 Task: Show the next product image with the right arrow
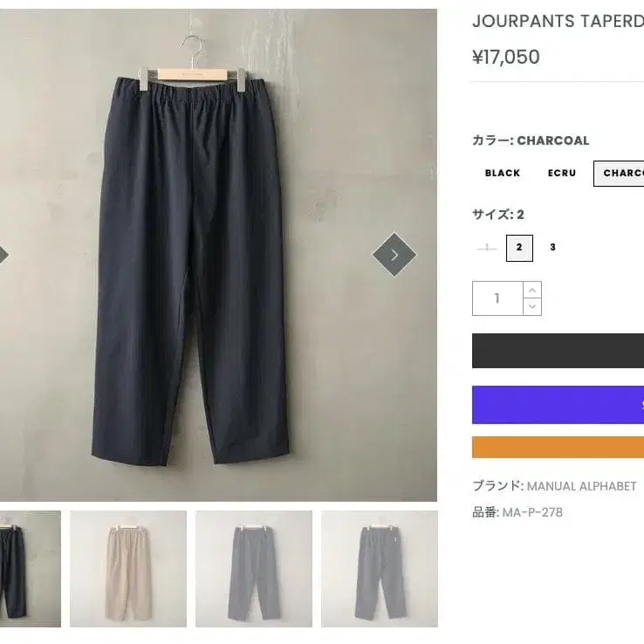[x=394, y=255]
